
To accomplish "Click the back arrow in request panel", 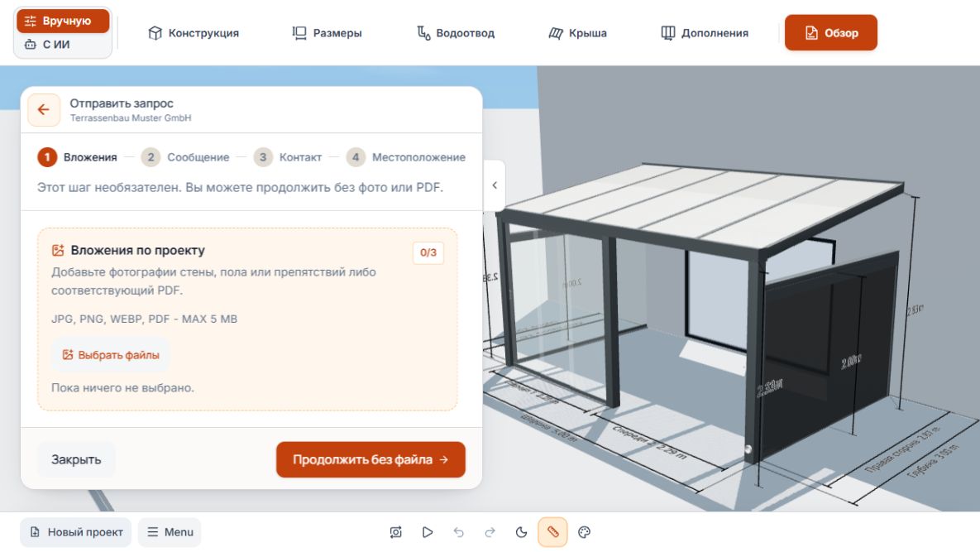I will coord(44,110).
